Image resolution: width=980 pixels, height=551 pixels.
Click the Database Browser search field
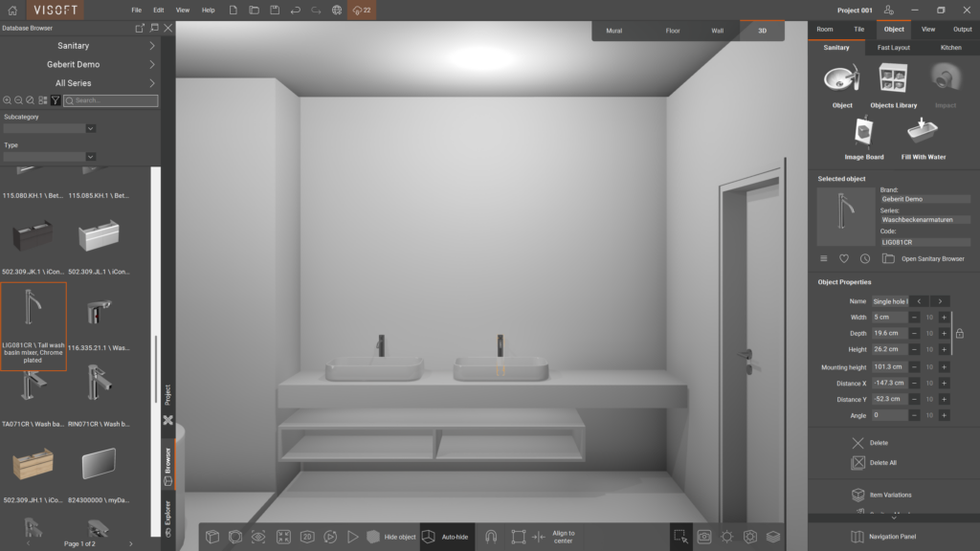pos(111,100)
